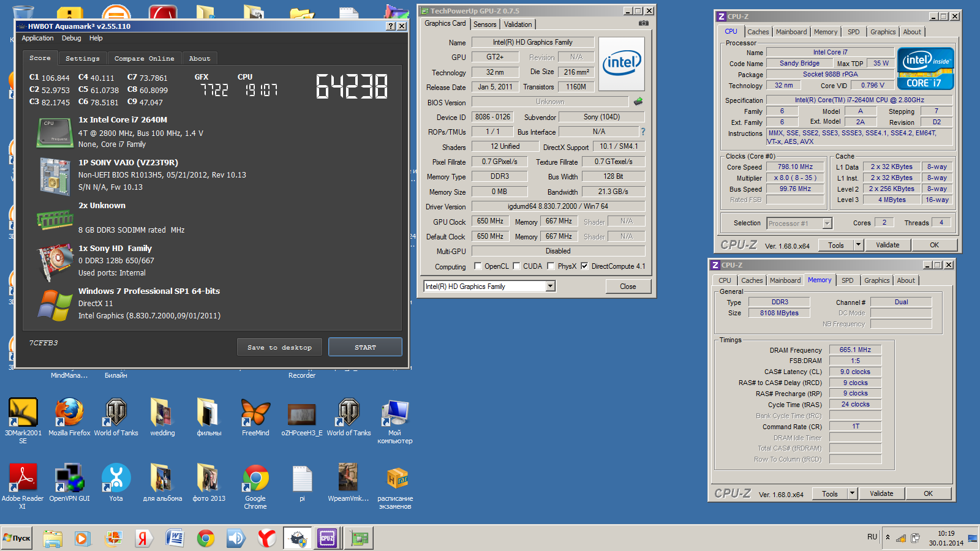Screen dimensions: 980x551
Task: Click the volume taskbar speaker icon
Action: 236,538
